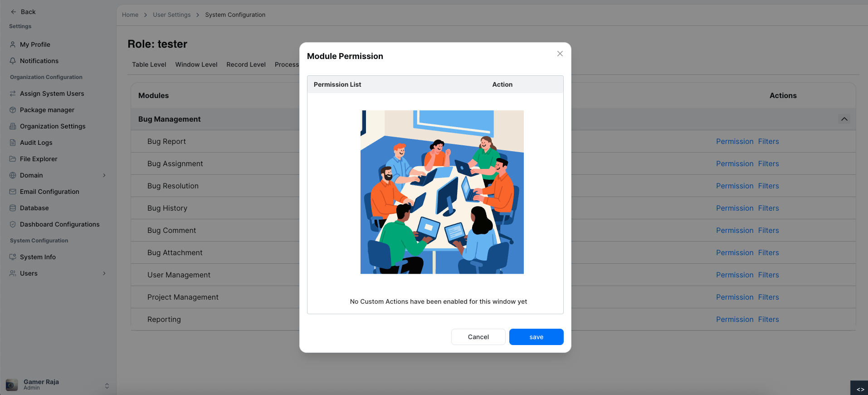Open the Process tab

click(x=287, y=64)
